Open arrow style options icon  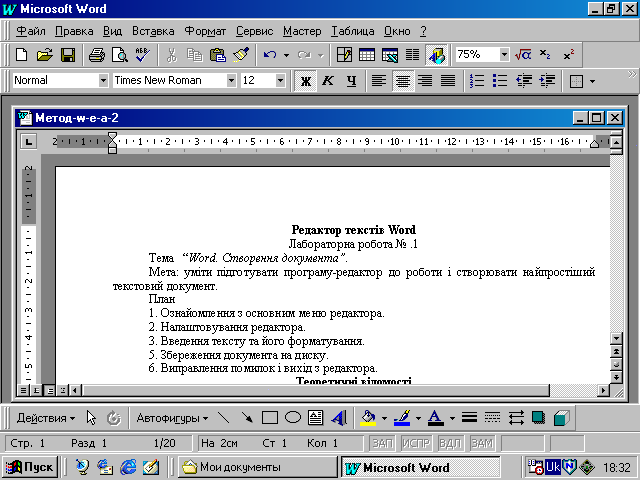[516, 418]
